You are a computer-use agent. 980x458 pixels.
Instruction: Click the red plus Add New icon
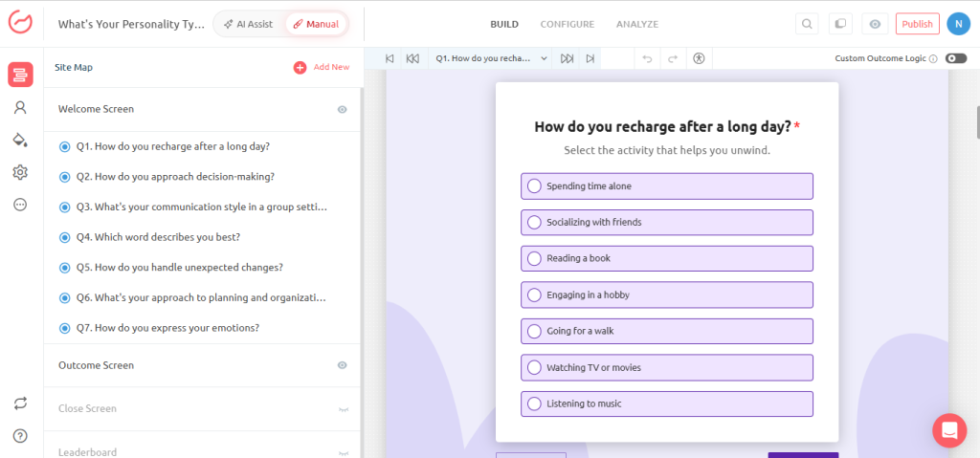pos(300,68)
